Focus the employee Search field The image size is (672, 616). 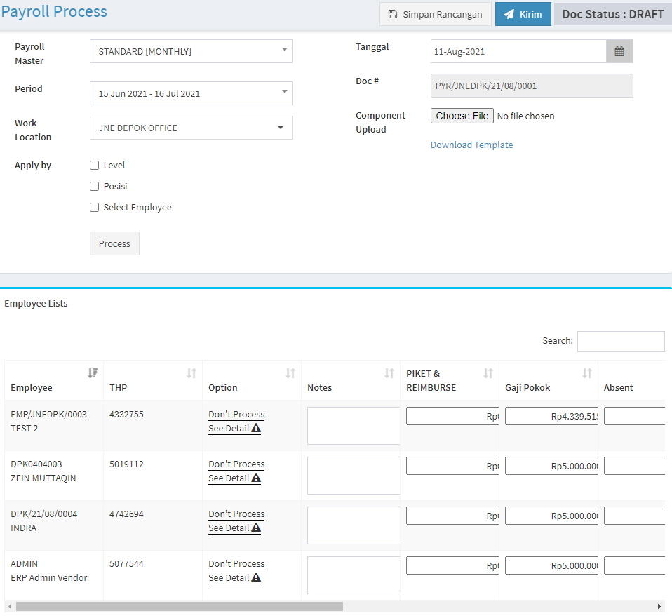coord(621,341)
